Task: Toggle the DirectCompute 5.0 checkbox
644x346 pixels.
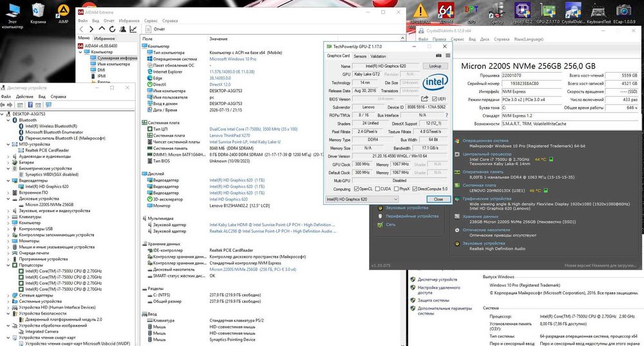Action: point(415,189)
